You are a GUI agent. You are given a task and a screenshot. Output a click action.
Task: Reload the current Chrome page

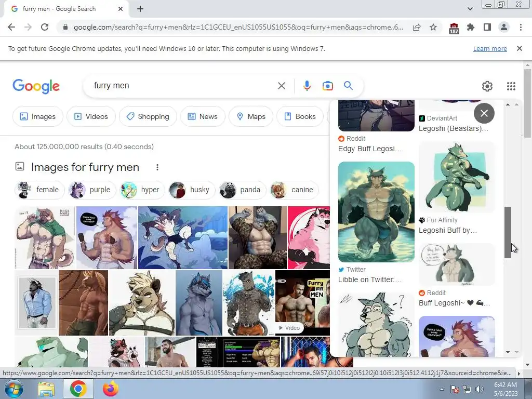(45, 27)
